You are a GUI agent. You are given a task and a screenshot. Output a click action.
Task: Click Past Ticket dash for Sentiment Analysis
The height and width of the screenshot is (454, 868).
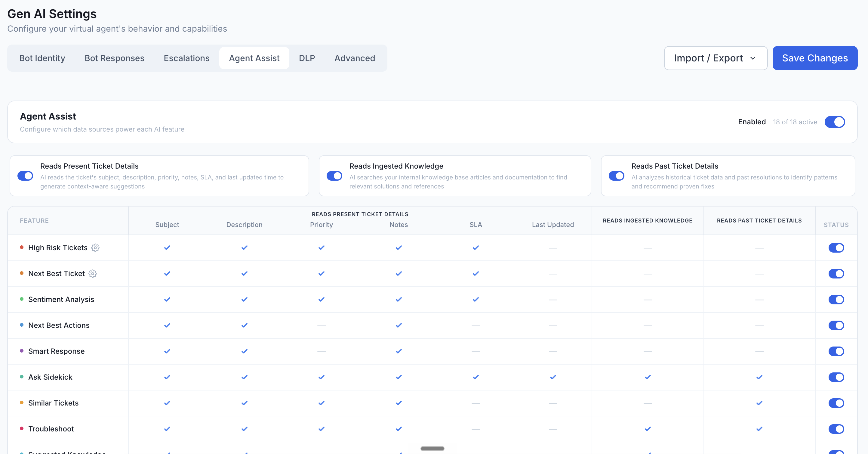click(x=759, y=300)
